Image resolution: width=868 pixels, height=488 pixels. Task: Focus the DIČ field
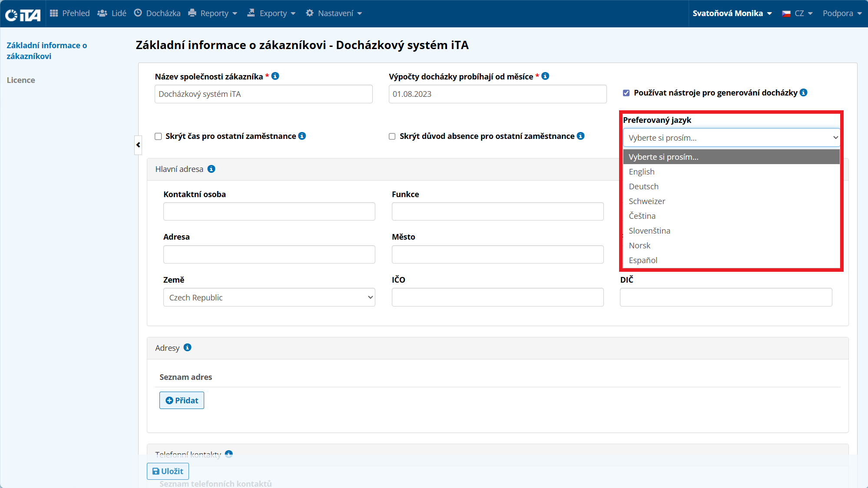point(726,297)
